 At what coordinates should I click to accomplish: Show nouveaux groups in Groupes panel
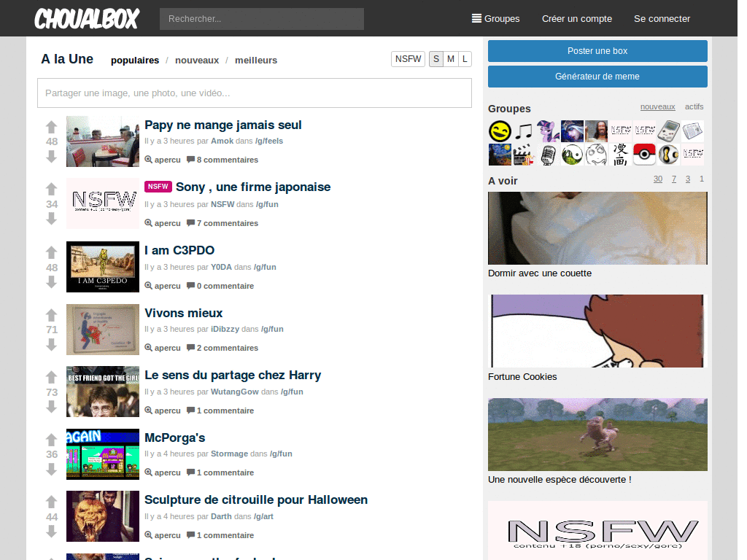[x=657, y=106]
